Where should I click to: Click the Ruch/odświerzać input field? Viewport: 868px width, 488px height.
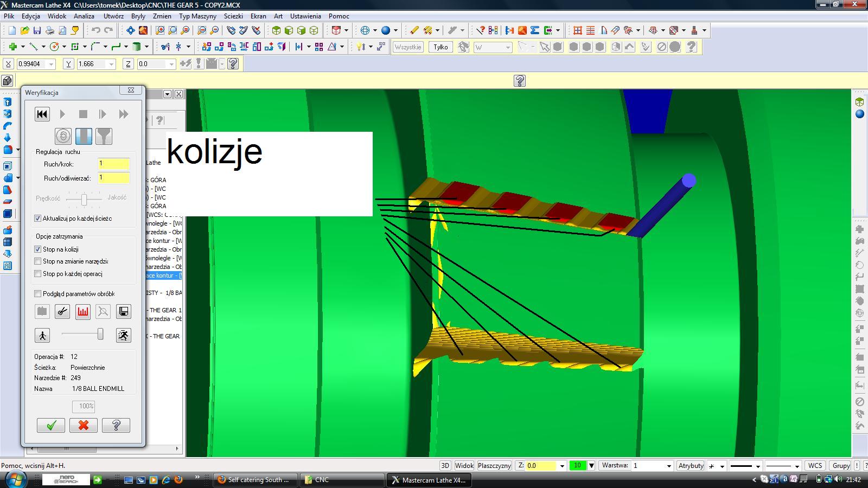(114, 178)
